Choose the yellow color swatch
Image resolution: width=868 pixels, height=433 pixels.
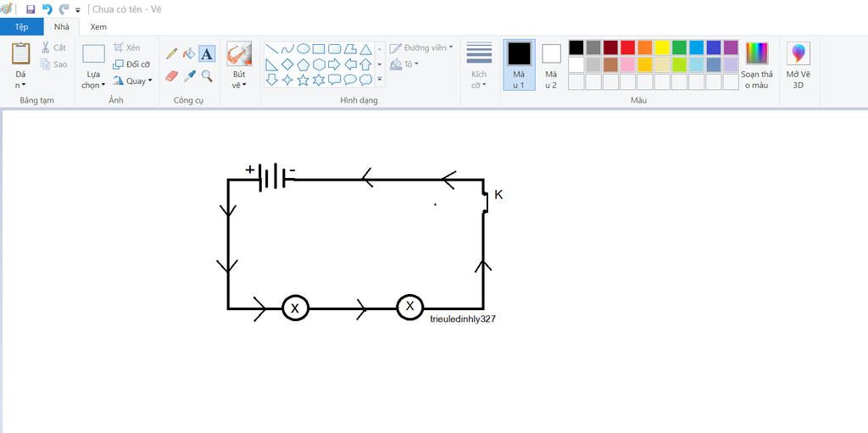[662, 47]
